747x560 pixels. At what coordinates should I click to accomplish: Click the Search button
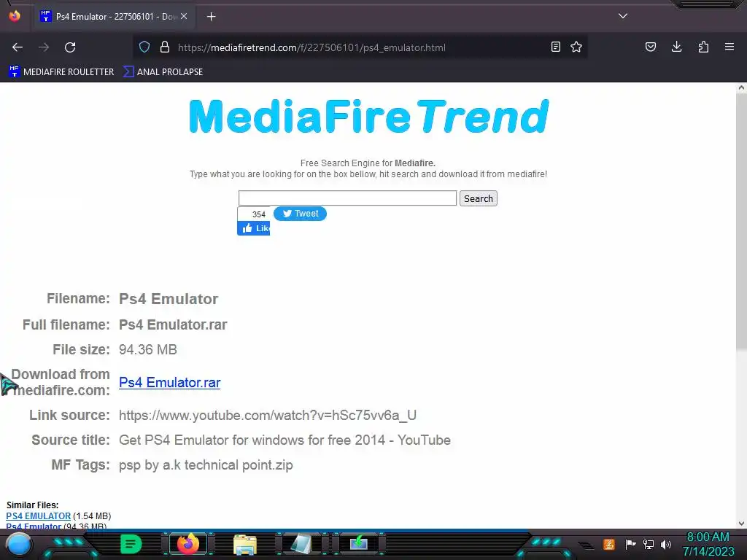(479, 198)
